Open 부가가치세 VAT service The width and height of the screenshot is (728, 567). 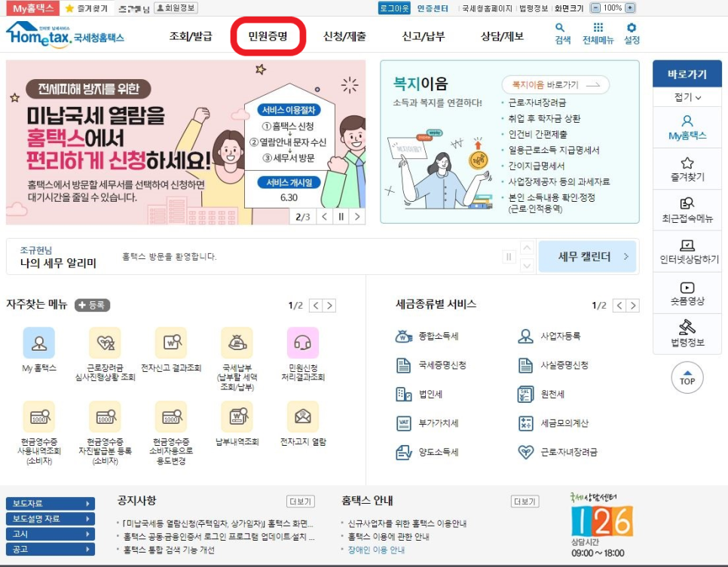(x=427, y=423)
